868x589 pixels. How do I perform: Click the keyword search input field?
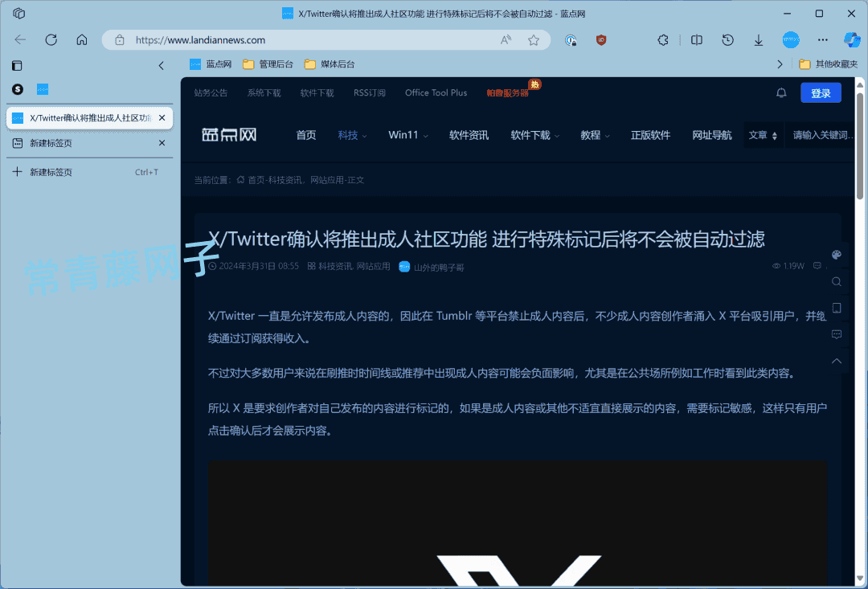pyautogui.click(x=822, y=135)
